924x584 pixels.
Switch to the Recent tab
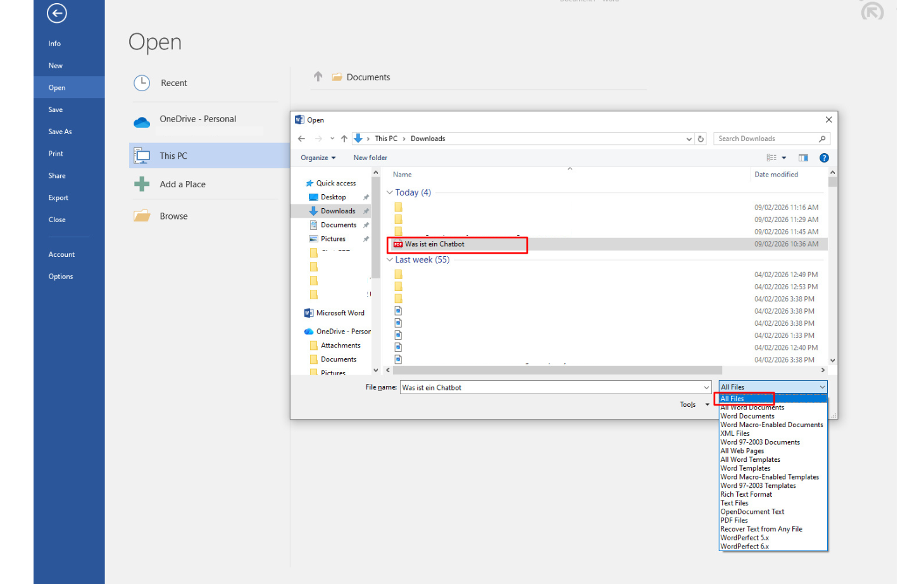click(173, 82)
